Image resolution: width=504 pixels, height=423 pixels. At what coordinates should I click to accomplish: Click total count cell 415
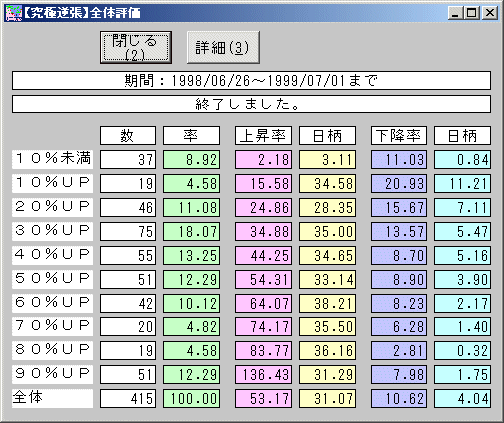pos(127,398)
